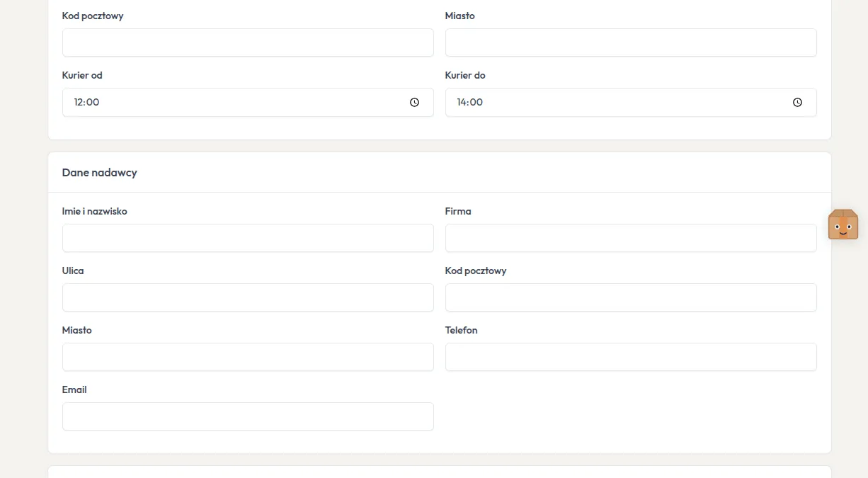Select the Email label
Image resolution: width=868 pixels, height=478 pixels.
(x=74, y=389)
